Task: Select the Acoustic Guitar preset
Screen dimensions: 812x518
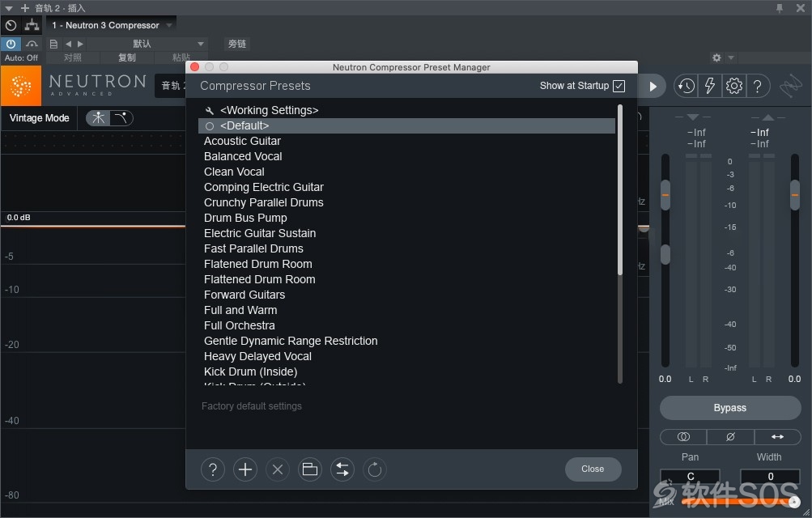Action: tap(406, 141)
